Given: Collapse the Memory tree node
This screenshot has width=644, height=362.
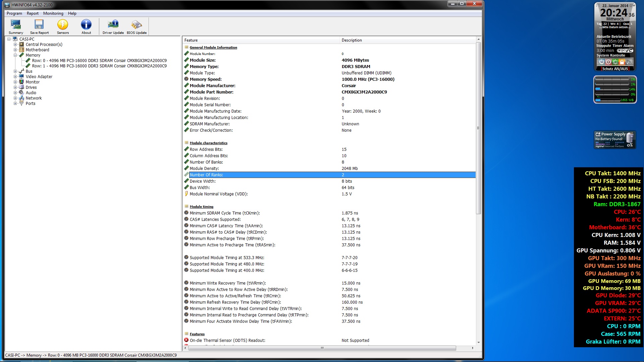Looking at the screenshot, I should coord(15,55).
